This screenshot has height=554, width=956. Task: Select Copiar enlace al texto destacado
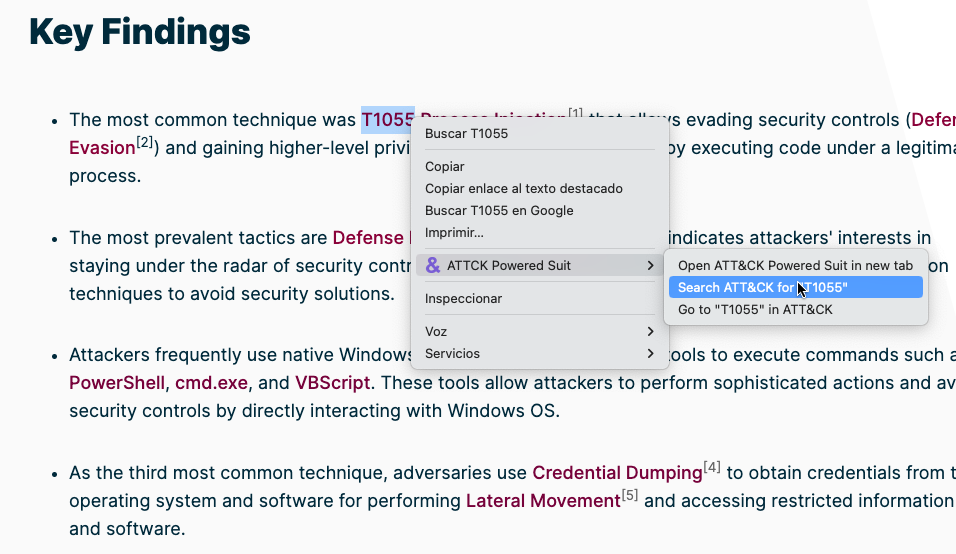pos(523,189)
